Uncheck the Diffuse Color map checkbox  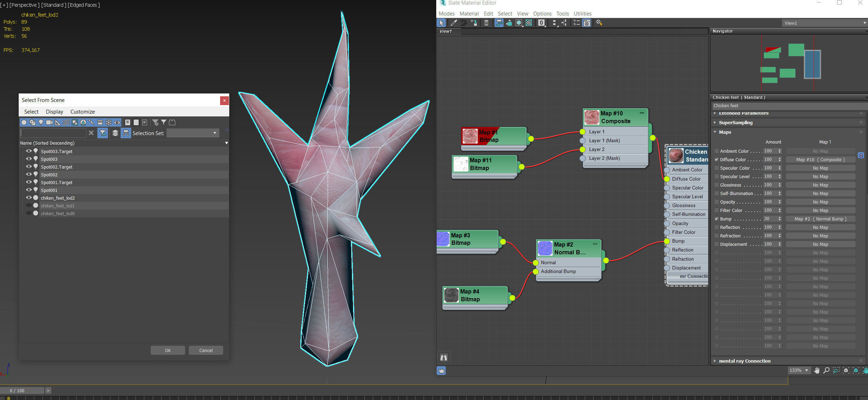pyautogui.click(x=716, y=159)
